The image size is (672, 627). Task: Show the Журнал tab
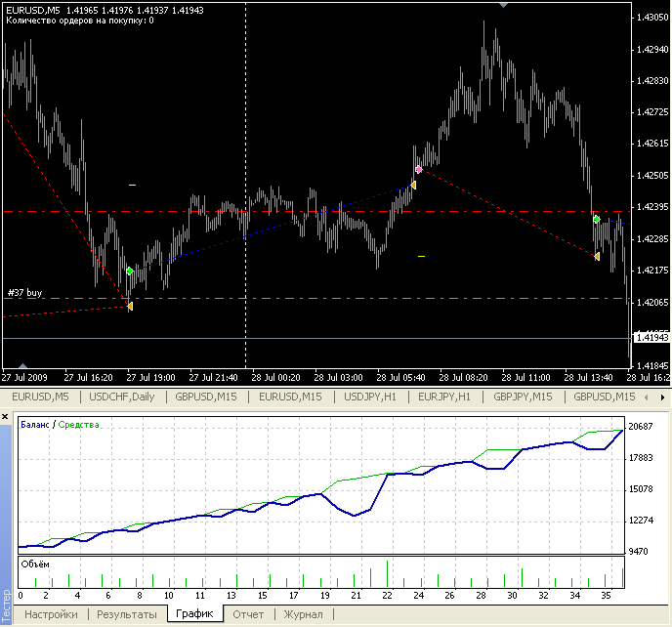(303, 614)
